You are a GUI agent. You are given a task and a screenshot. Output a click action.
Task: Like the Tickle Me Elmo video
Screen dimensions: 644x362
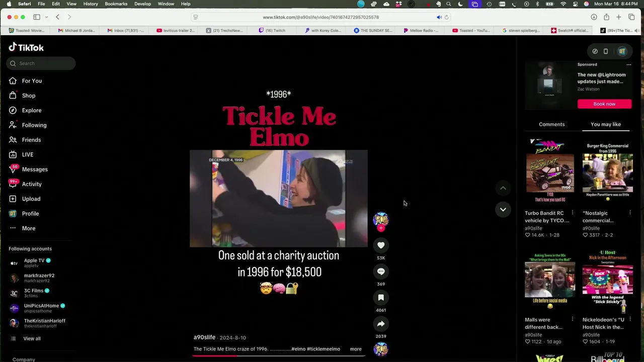(381, 245)
